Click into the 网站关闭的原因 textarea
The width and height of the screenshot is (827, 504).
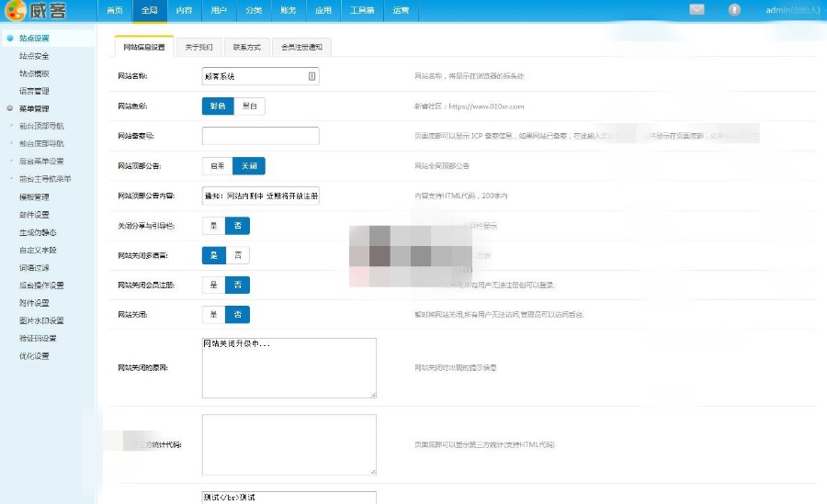click(x=289, y=368)
